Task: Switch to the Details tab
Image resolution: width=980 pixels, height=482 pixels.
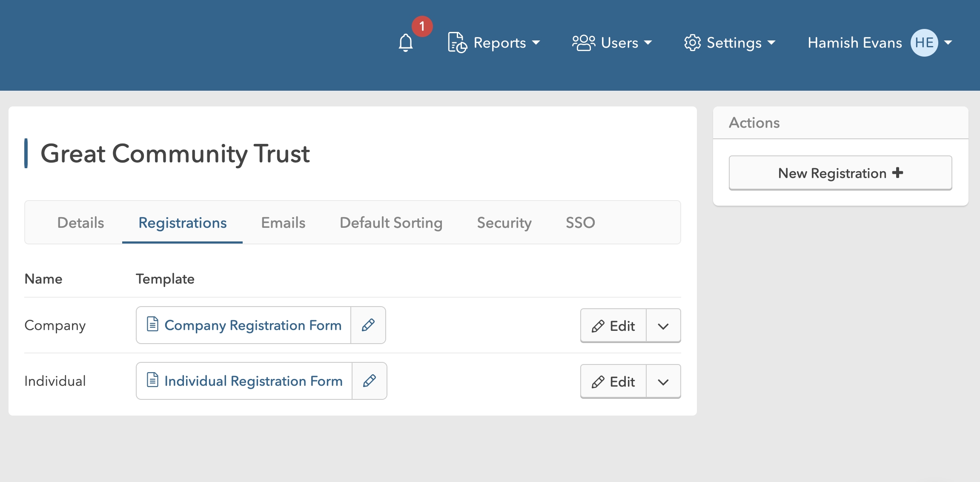Action: [80, 223]
